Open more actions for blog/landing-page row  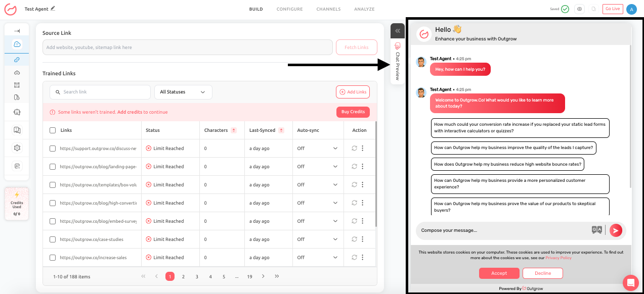363,167
